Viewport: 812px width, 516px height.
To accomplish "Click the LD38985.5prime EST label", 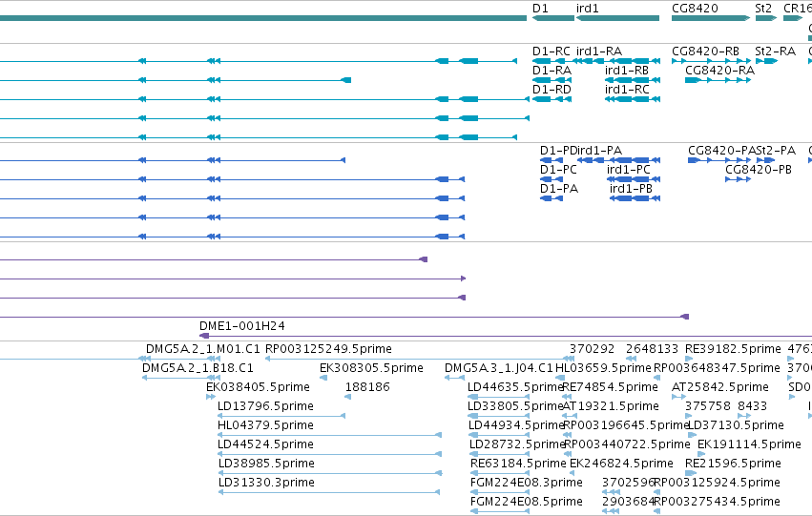I will pyautogui.click(x=266, y=464).
